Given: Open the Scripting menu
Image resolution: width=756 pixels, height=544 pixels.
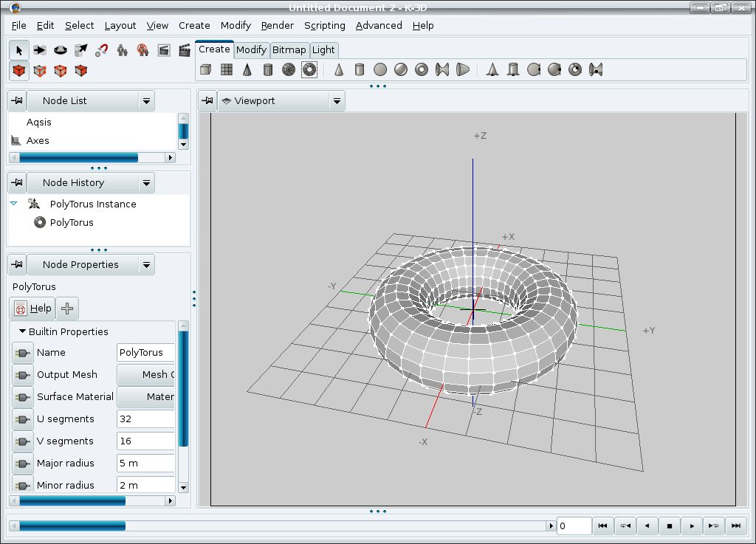Looking at the screenshot, I should (x=324, y=25).
